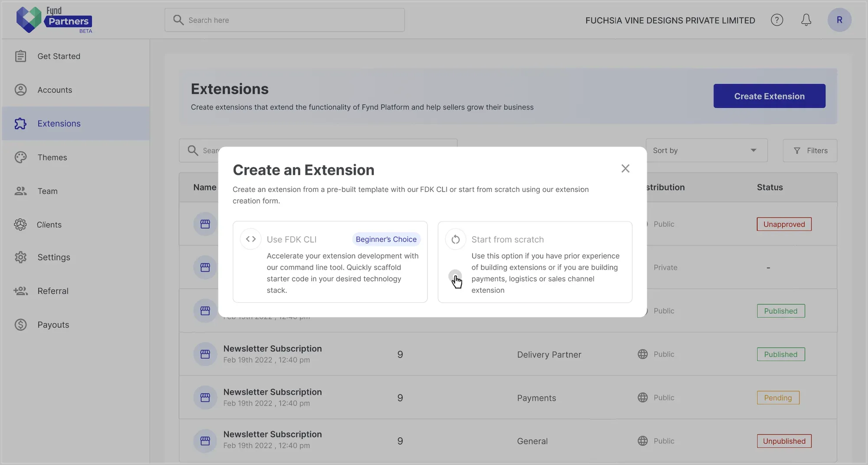Viewport: 868px width, 465px height.
Task: Click the Create Extension button
Action: point(769,96)
